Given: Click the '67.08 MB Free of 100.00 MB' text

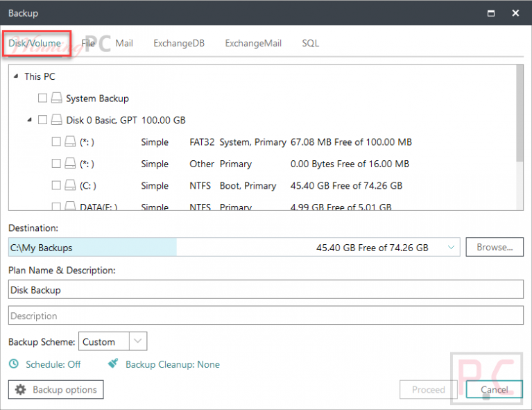Looking at the screenshot, I should click(351, 142).
